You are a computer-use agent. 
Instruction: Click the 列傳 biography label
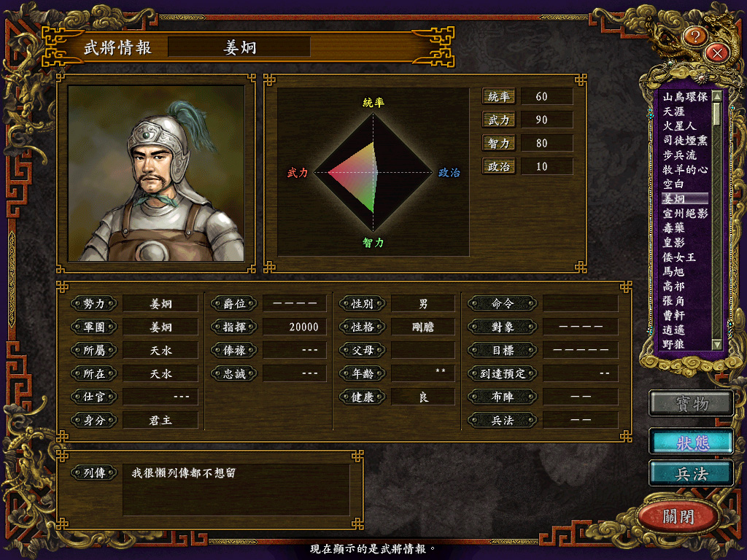click(x=94, y=472)
